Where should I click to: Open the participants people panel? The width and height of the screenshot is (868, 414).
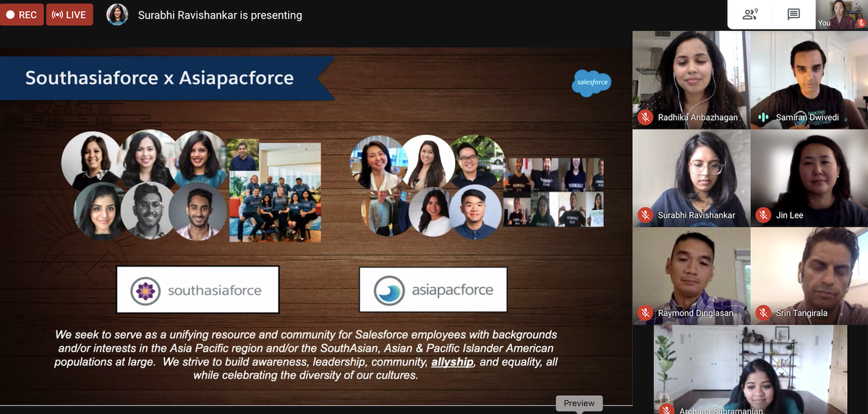point(750,14)
